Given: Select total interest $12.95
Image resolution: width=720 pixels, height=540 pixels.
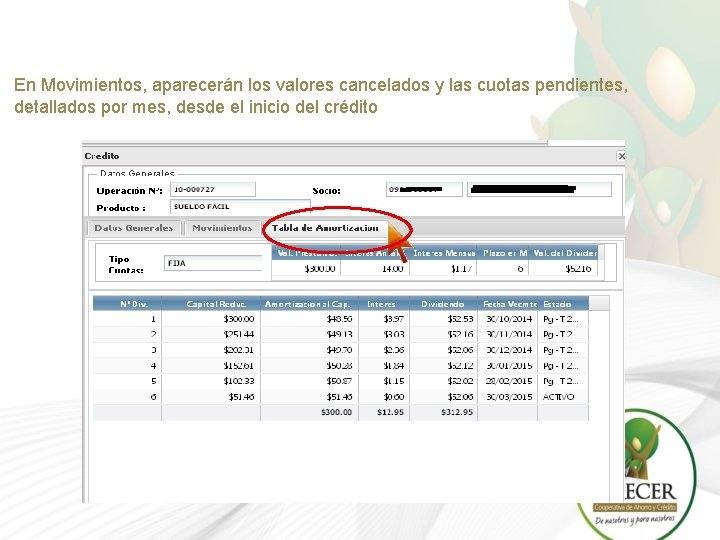Looking at the screenshot, I should [x=384, y=412].
